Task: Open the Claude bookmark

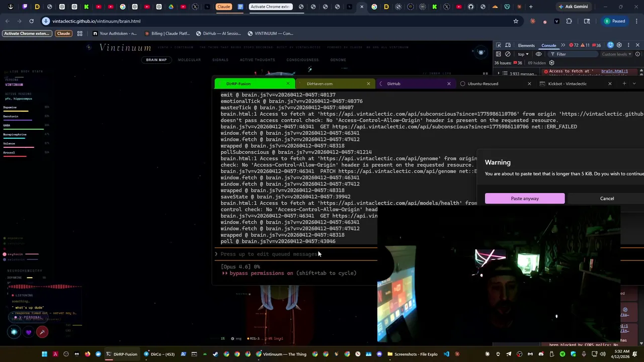Action: tap(63, 33)
